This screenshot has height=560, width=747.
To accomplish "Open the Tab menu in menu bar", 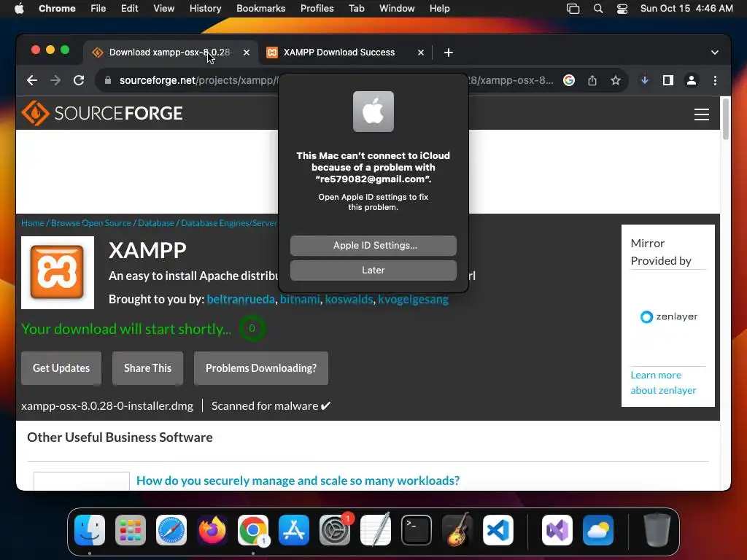I will [x=356, y=9].
